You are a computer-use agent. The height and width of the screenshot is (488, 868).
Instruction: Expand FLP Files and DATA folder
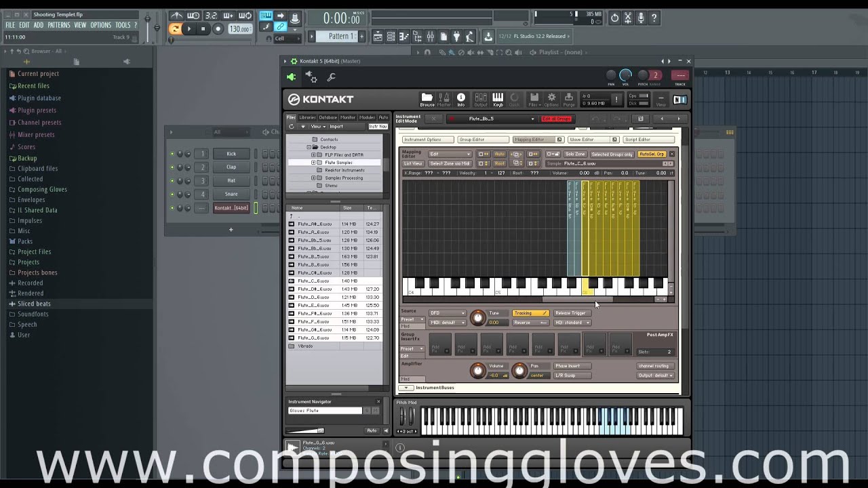[x=313, y=155]
